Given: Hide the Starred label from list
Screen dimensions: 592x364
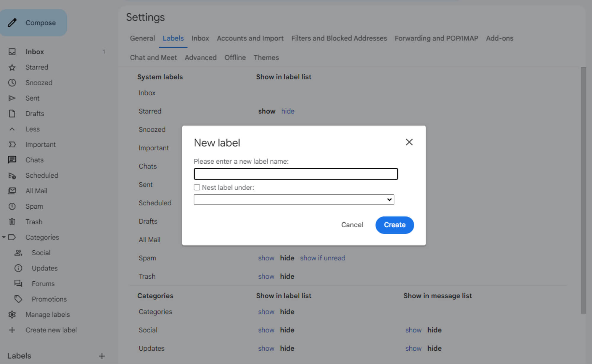Looking at the screenshot, I should (x=287, y=111).
